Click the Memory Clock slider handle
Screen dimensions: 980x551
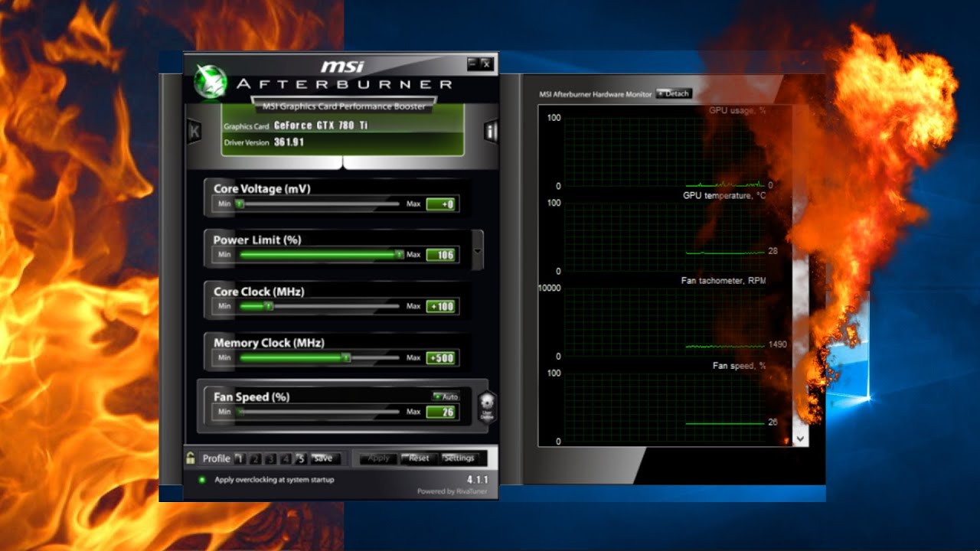(x=346, y=357)
